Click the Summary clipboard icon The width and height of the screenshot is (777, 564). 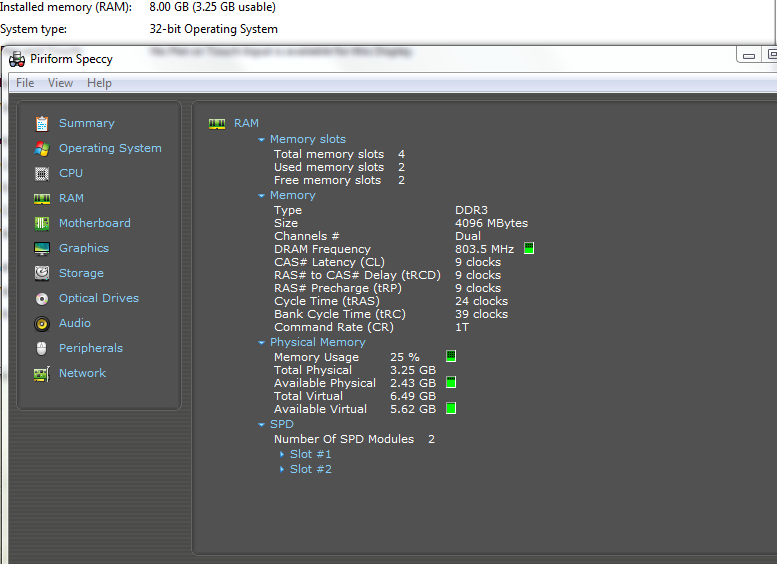pyautogui.click(x=41, y=123)
